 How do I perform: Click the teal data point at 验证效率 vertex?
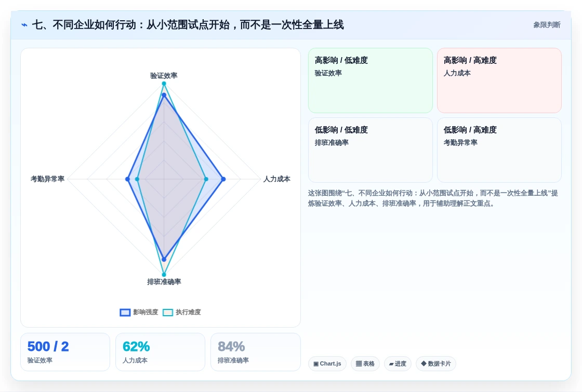(164, 84)
